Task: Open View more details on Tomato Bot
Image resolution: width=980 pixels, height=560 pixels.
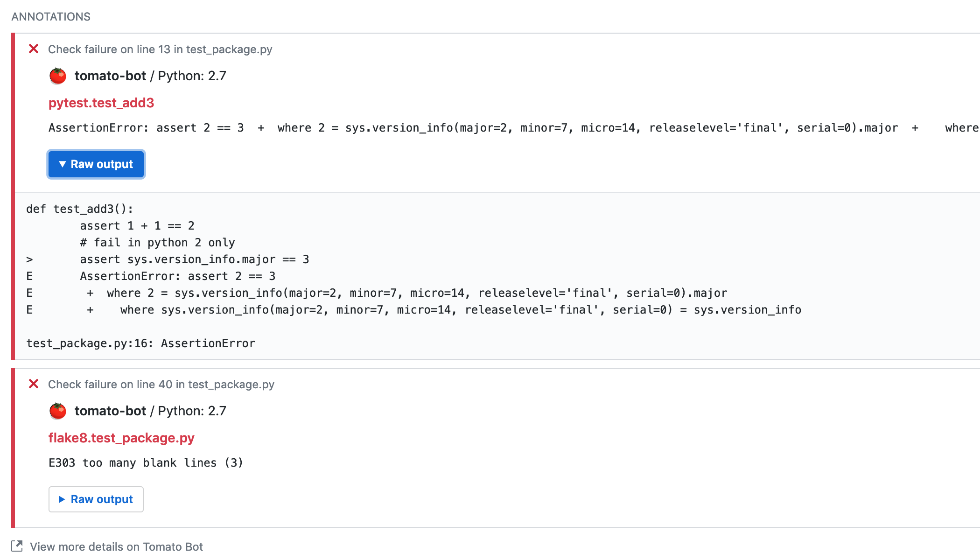Action: click(116, 546)
